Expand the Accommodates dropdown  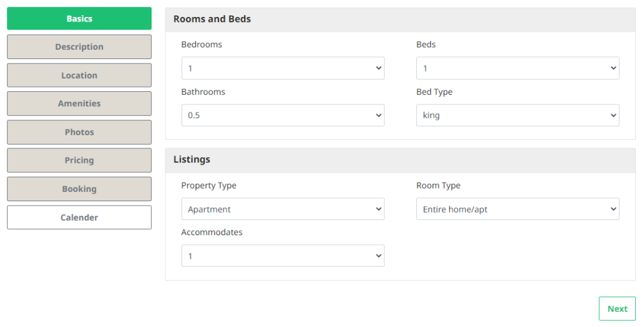pyautogui.click(x=282, y=256)
